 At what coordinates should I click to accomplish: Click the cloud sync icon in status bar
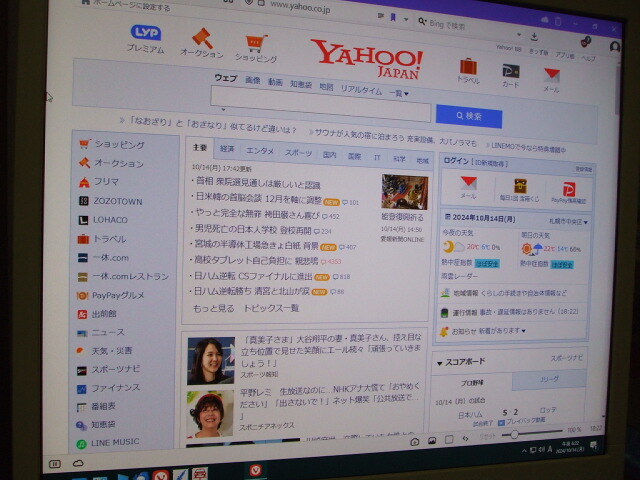click(78, 464)
